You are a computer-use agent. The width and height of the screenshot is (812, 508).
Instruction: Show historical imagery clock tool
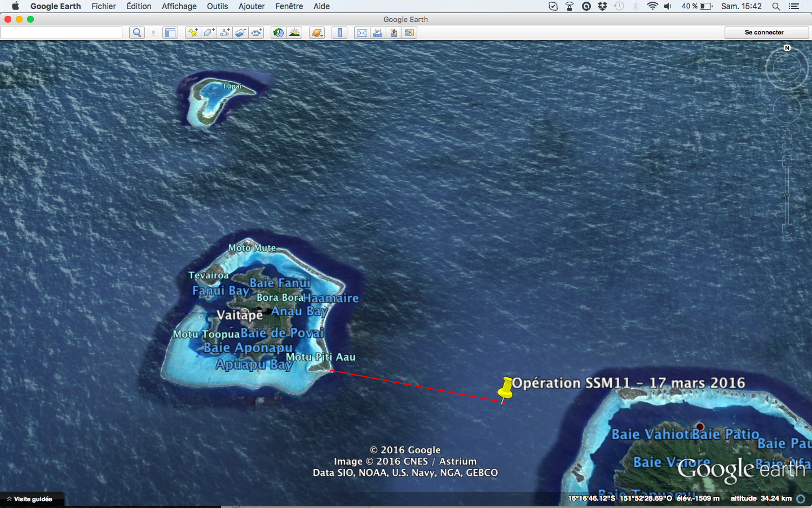[x=278, y=33]
